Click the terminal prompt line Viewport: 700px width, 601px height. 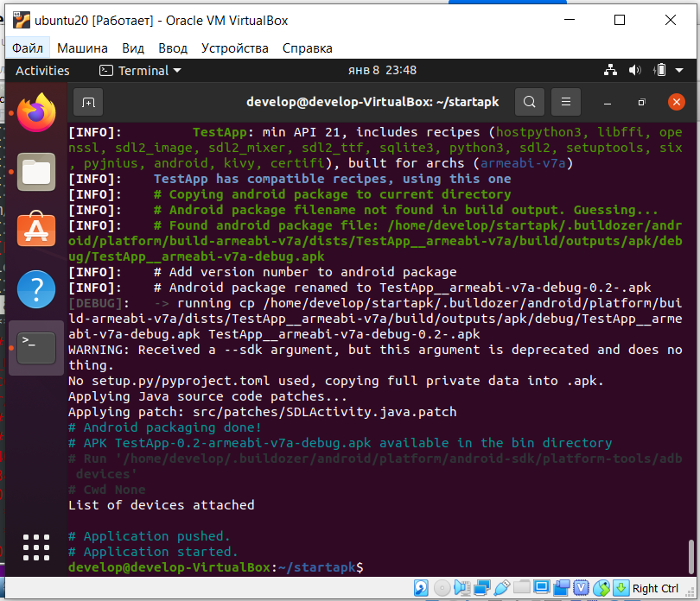[216, 567]
